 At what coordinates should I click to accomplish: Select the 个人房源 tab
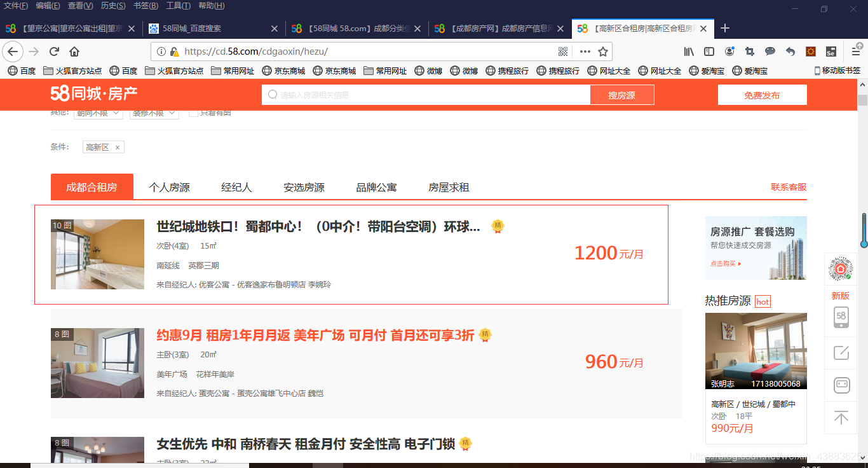click(169, 188)
